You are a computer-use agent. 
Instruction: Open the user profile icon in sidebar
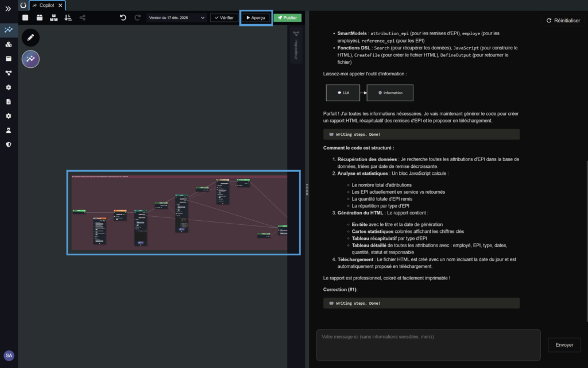9,131
